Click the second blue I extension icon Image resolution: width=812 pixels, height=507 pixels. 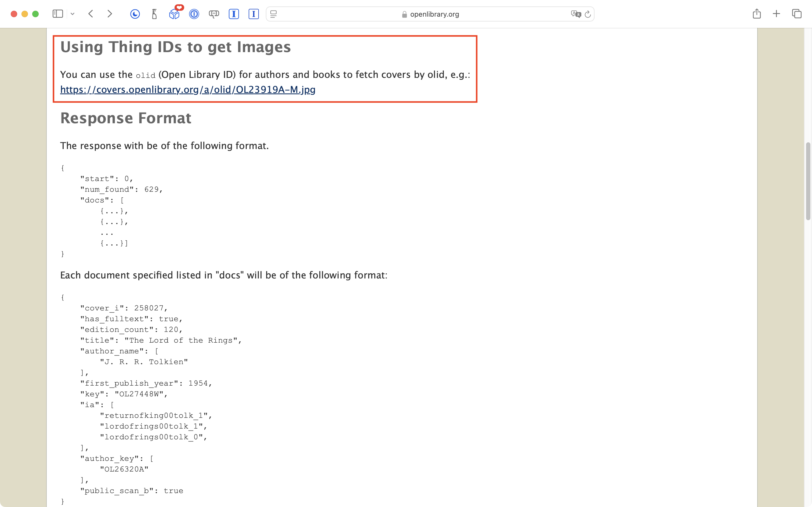253,14
